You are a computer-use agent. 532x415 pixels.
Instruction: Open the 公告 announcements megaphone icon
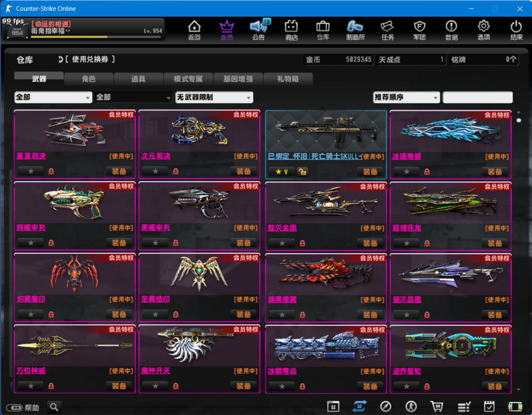pyautogui.click(x=259, y=30)
